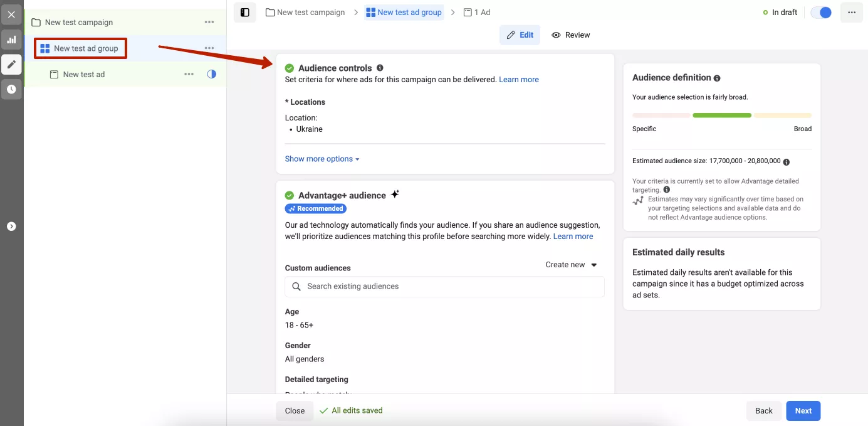
Task: Click the Next button
Action: 803,411
